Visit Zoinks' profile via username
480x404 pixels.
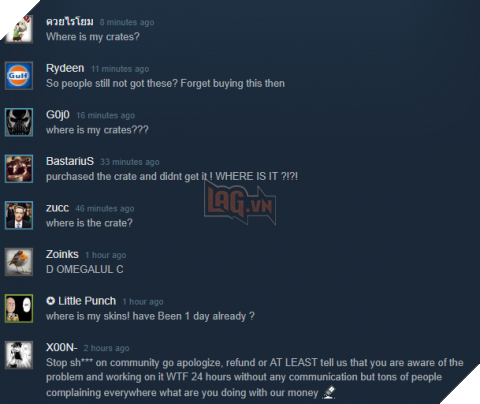click(x=62, y=254)
